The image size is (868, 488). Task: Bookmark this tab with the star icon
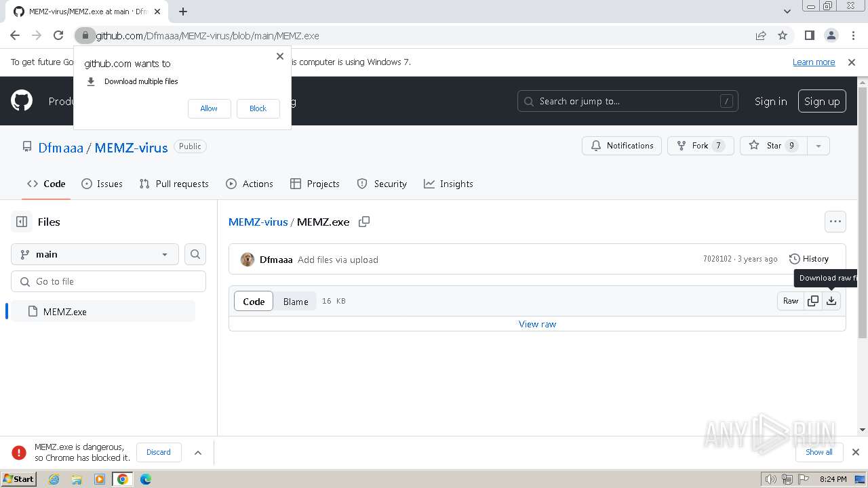(783, 35)
